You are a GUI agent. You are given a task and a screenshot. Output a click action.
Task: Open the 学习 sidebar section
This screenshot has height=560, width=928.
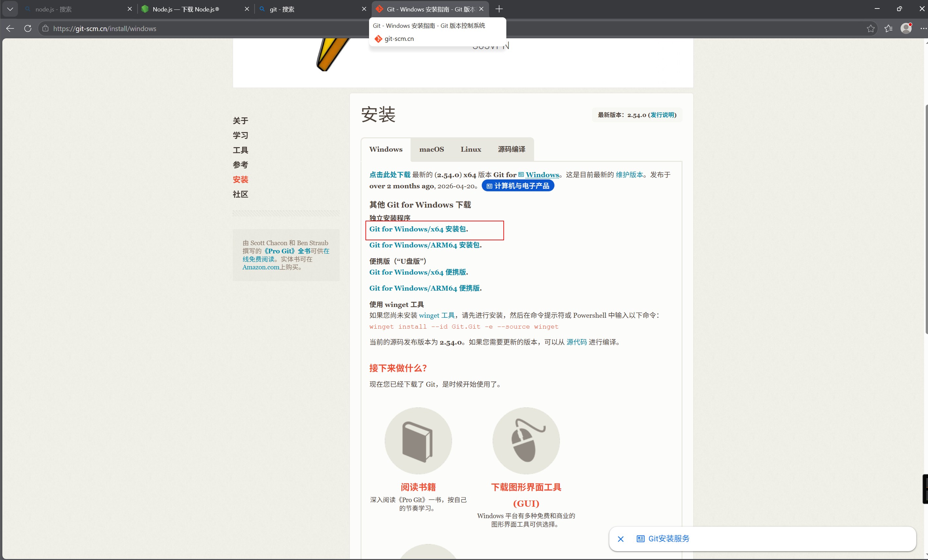pyautogui.click(x=240, y=135)
